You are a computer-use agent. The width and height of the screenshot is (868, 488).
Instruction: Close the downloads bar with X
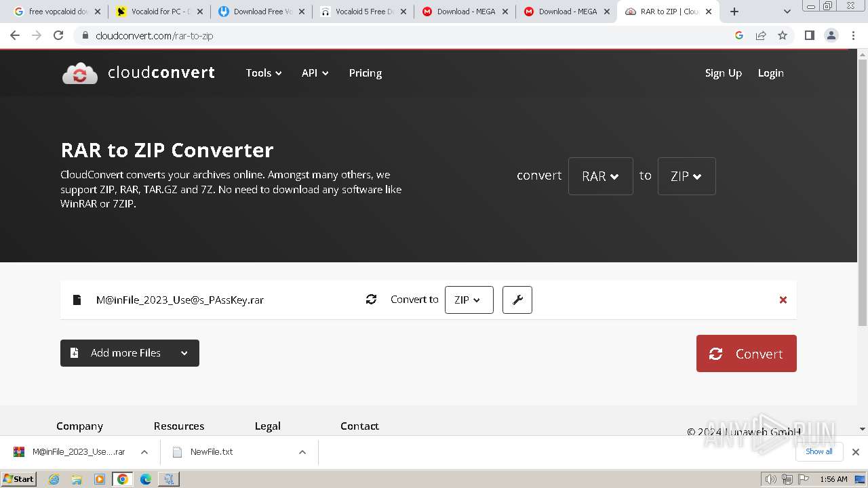point(856,451)
